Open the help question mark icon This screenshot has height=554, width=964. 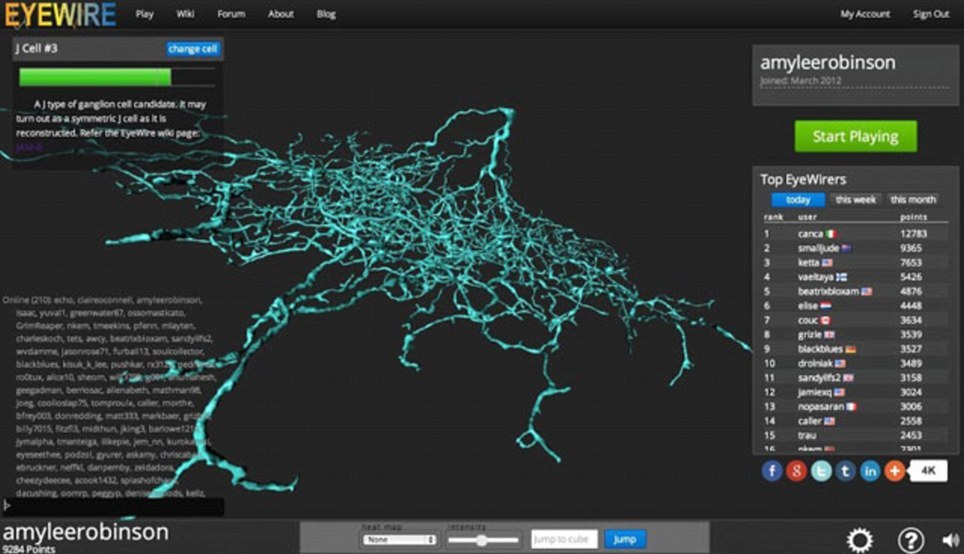click(911, 541)
